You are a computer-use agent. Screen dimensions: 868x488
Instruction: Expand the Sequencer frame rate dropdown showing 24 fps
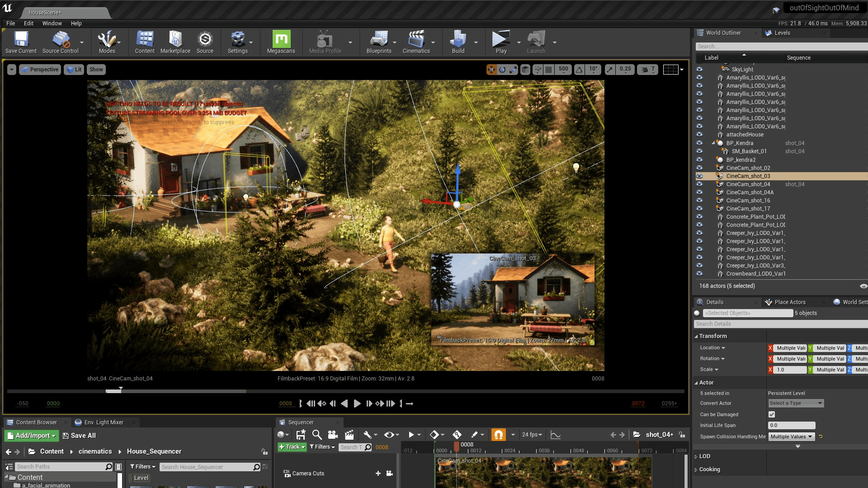532,435
